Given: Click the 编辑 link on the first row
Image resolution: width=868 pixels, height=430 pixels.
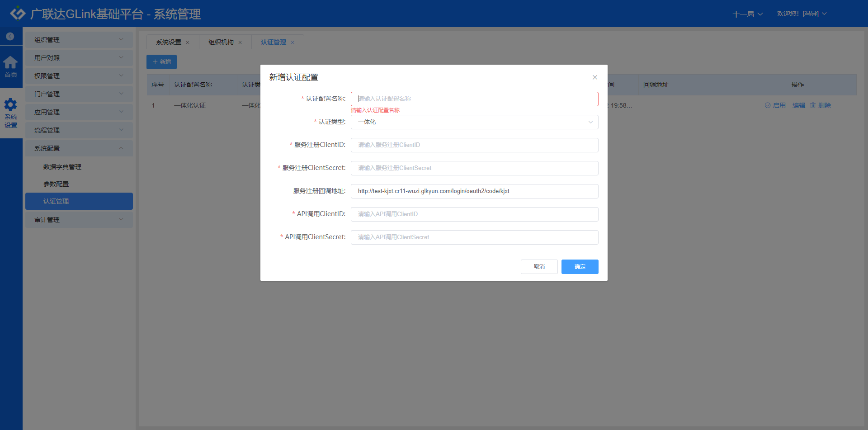Looking at the screenshot, I should pyautogui.click(x=798, y=105).
